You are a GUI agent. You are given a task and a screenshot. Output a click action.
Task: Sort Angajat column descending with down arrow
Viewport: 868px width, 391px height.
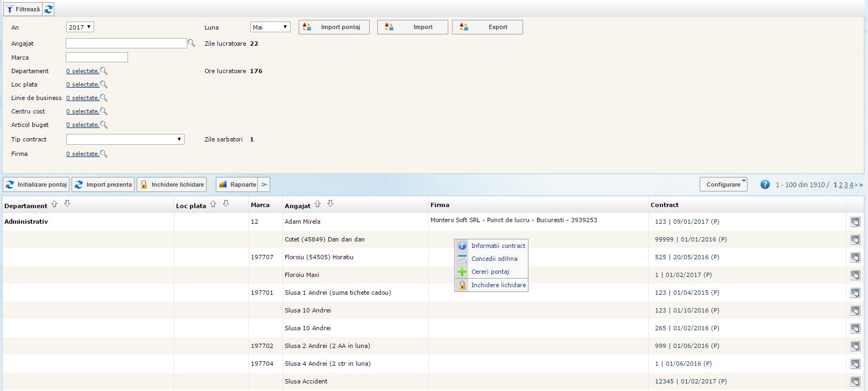[x=330, y=204]
